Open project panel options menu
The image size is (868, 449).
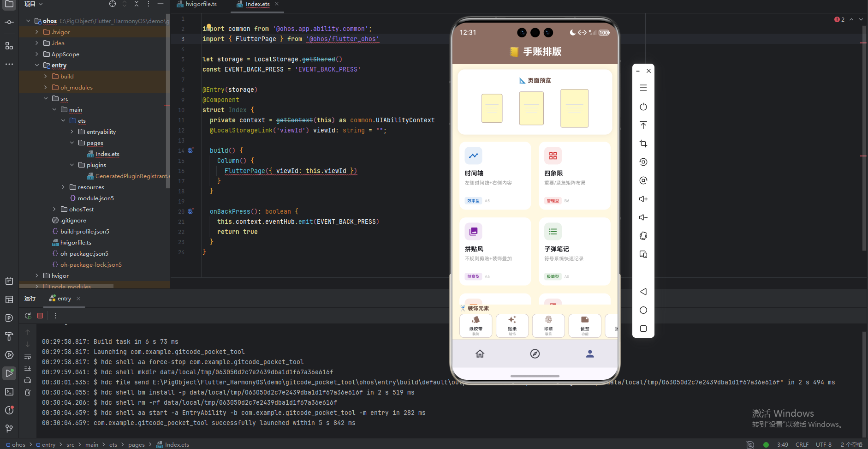pos(149,4)
